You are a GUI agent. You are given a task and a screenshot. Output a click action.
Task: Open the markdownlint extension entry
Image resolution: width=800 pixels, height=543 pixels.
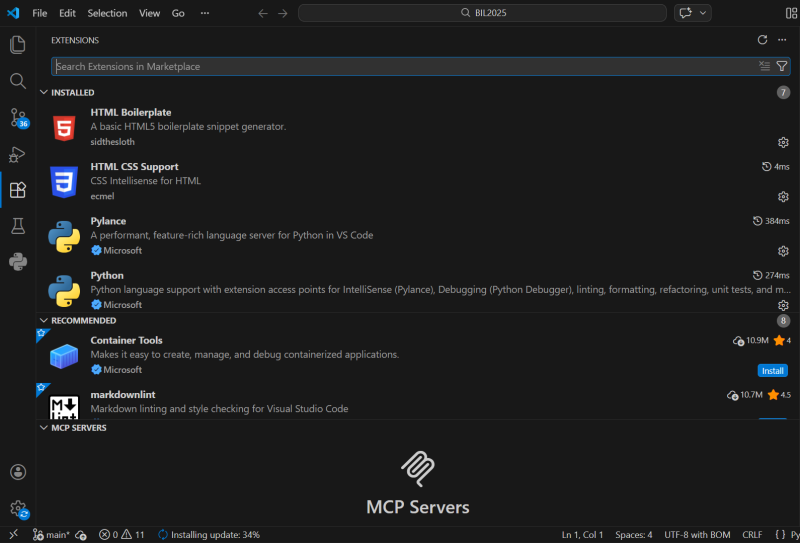pyautogui.click(x=418, y=402)
